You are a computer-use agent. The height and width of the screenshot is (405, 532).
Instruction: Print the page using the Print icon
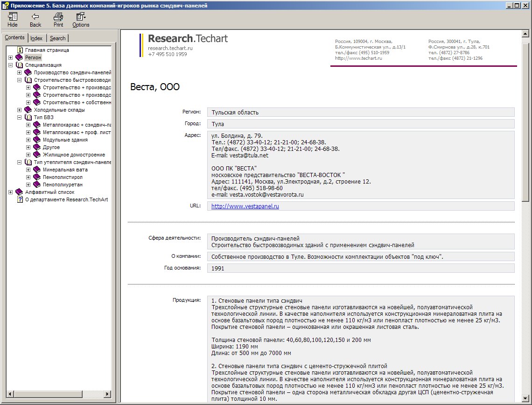[x=58, y=16]
